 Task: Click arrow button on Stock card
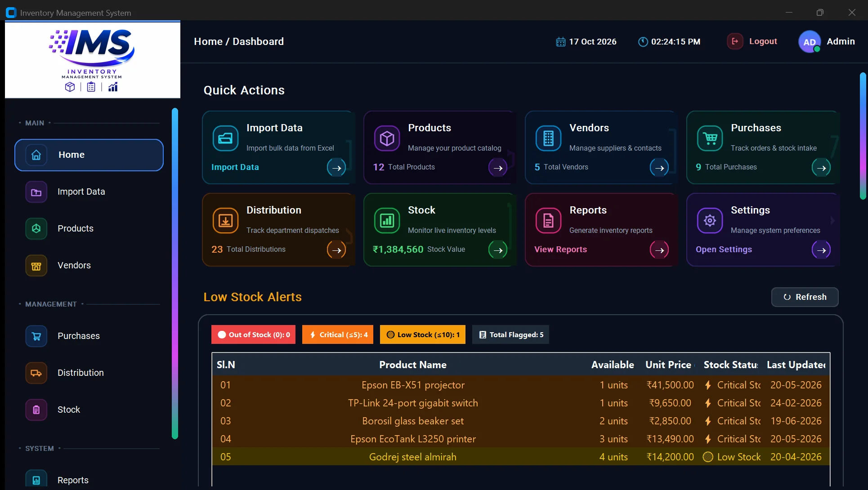[498, 250]
